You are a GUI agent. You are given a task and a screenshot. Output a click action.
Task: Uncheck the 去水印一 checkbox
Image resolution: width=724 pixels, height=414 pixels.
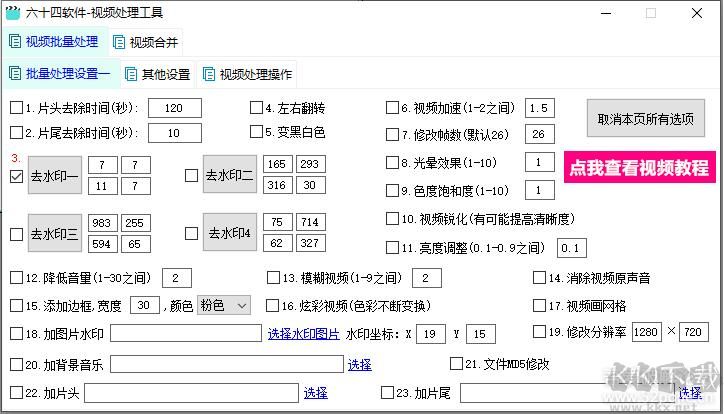16,177
